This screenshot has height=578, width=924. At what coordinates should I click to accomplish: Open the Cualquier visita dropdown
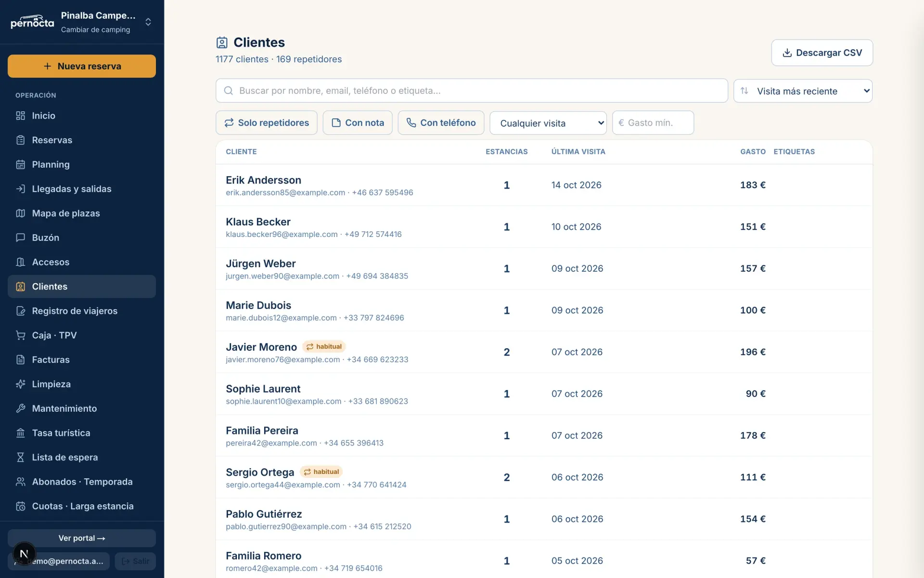548,123
